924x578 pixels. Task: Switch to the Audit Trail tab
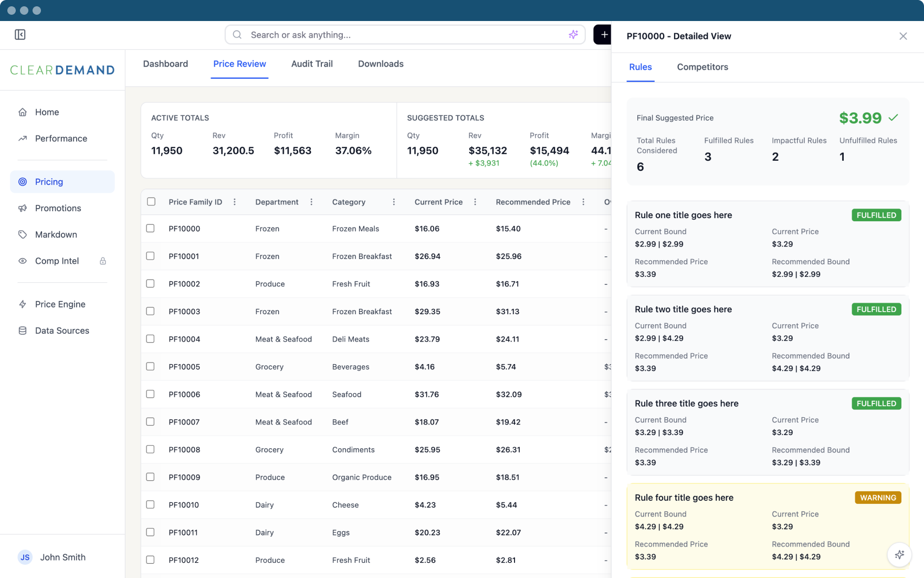(x=312, y=64)
